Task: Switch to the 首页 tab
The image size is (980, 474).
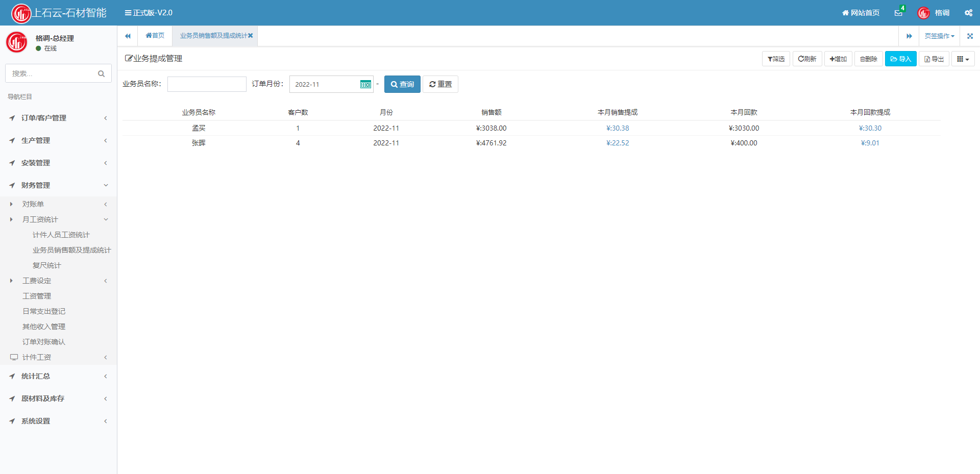Action: (155, 36)
